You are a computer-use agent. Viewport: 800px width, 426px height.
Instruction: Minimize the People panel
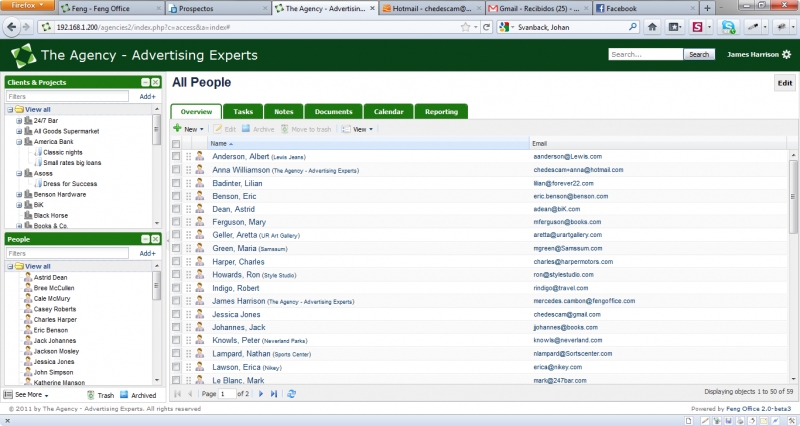(145, 239)
